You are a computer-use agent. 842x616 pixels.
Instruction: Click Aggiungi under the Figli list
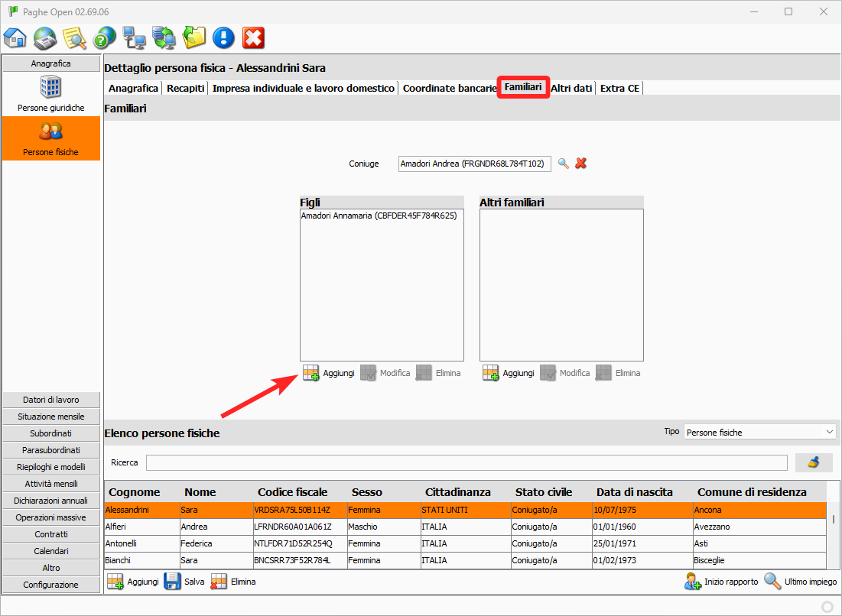tap(329, 373)
